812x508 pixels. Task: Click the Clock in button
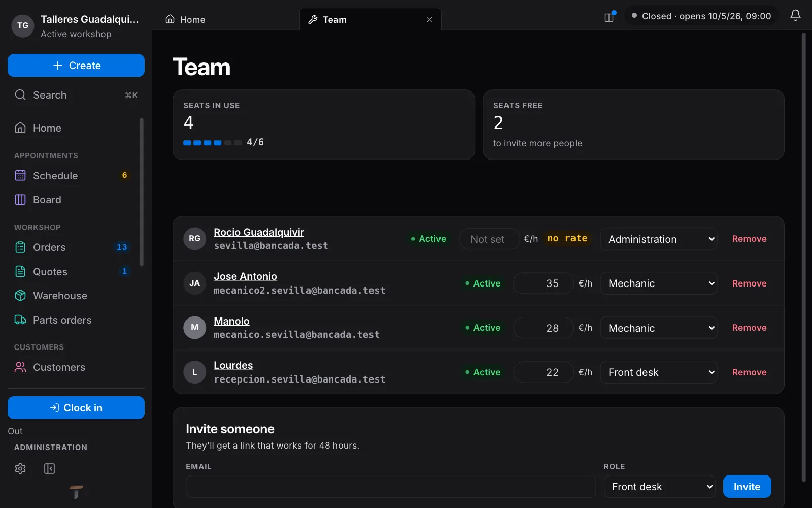[x=76, y=408]
